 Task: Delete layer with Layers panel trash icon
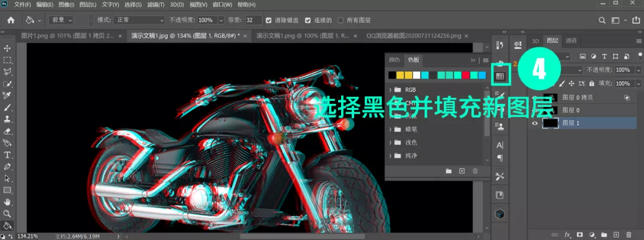[628, 235]
